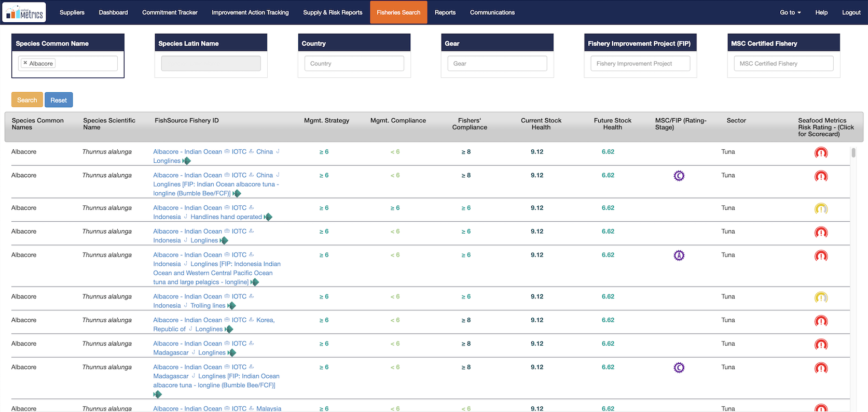Open the MSC Certified Fishery dropdown

point(783,64)
